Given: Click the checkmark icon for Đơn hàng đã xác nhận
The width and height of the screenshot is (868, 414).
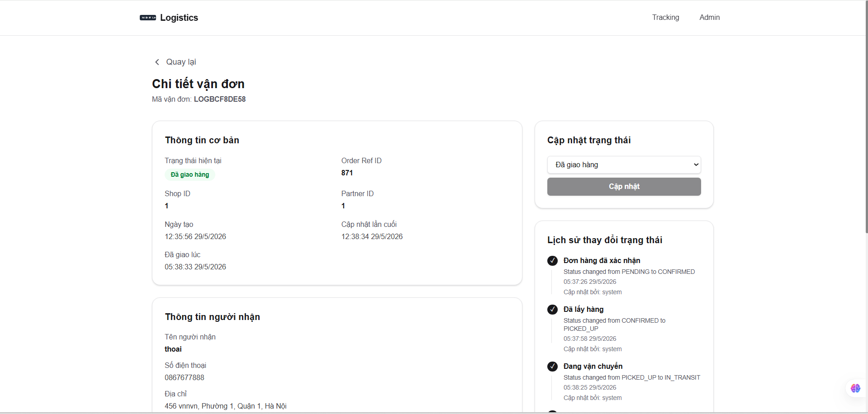Looking at the screenshot, I should [x=552, y=261].
